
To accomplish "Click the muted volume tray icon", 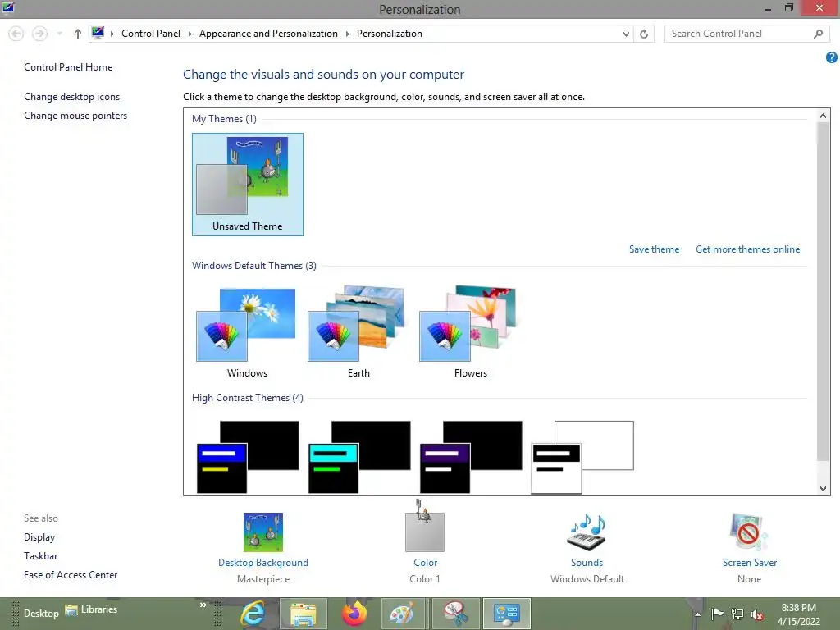I will coord(757,614).
